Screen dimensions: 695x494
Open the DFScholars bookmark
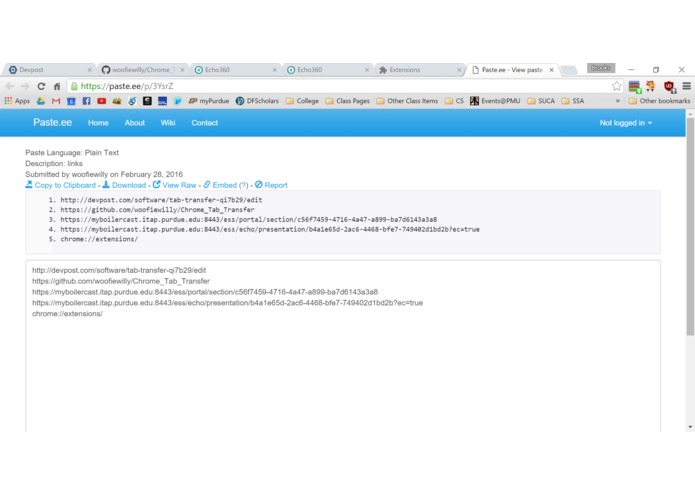click(x=257, y=101)
